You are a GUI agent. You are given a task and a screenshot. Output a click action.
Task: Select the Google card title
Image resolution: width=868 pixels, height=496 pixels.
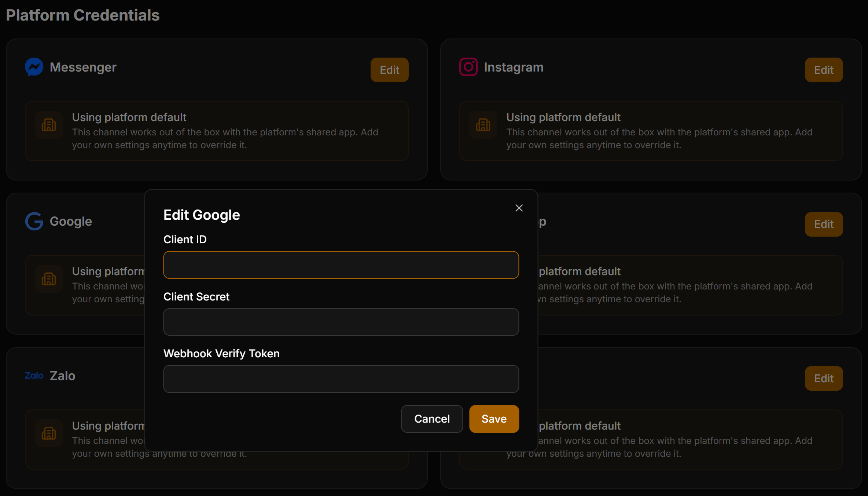(x=71, y=222)
